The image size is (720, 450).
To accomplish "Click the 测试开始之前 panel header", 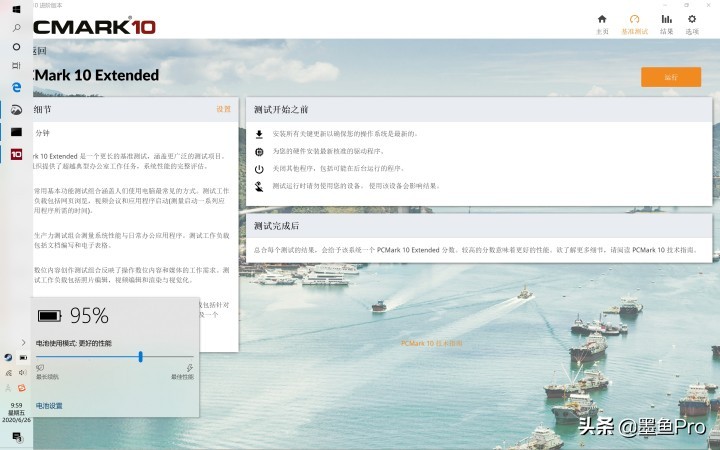I will pos(479,109).
